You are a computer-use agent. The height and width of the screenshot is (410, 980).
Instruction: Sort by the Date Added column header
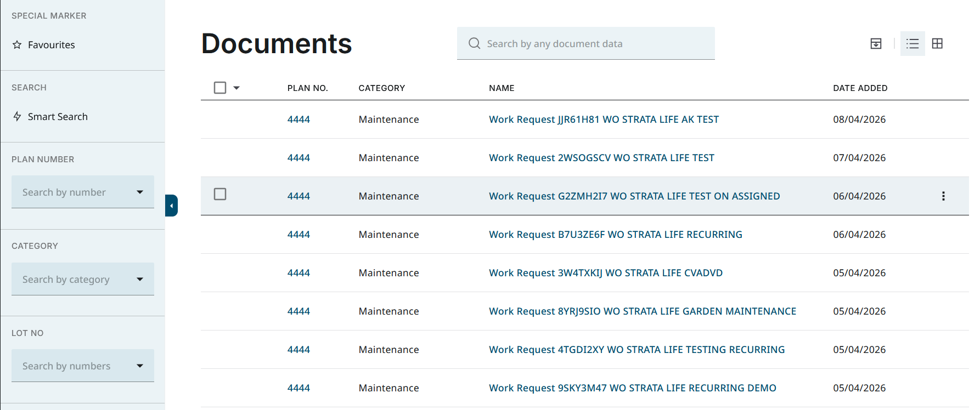(860, 88)
